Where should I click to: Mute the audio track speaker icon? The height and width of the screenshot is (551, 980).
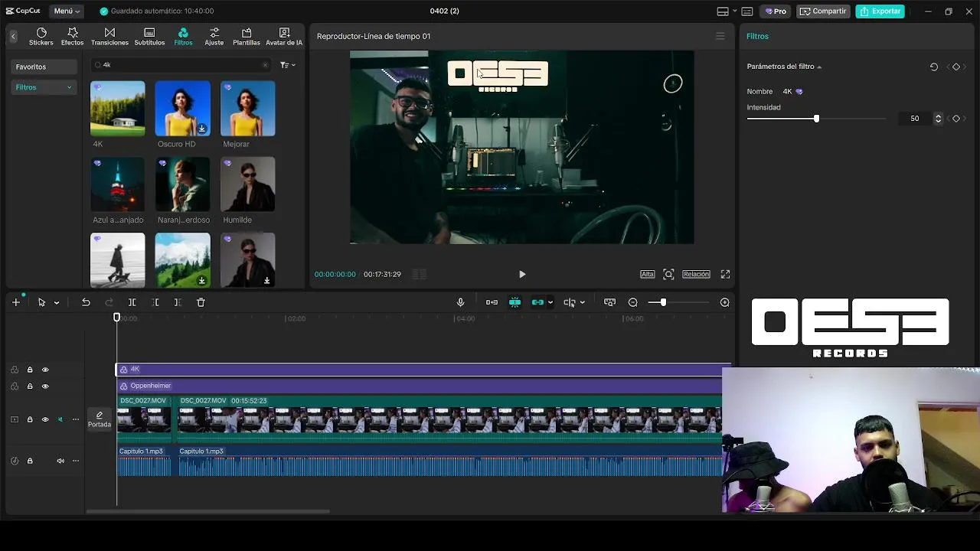(x=60, y=461)
